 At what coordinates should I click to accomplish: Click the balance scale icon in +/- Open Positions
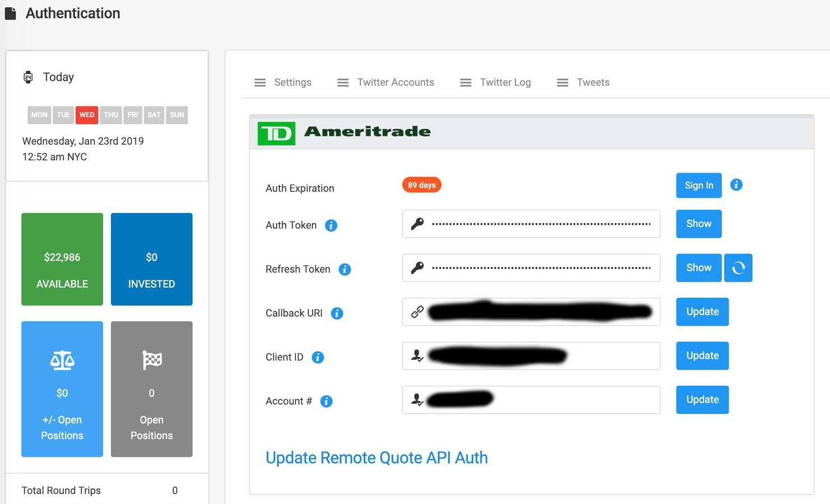click(62, 360)
